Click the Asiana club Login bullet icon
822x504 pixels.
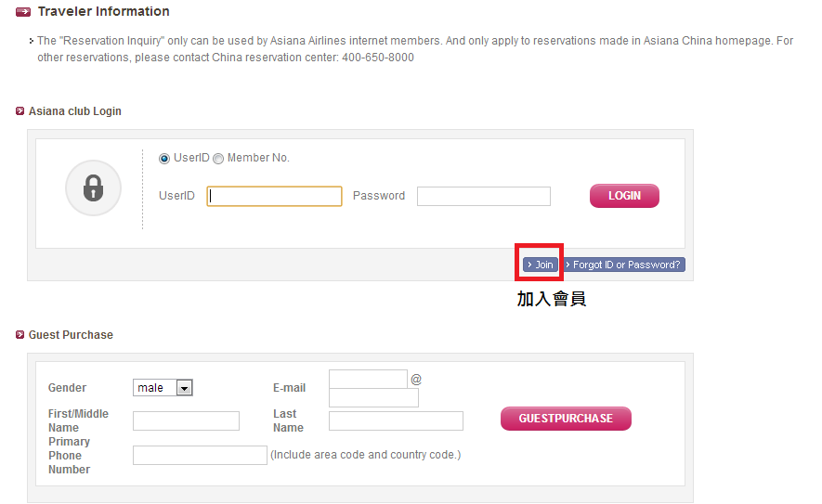tap(20, 111)
